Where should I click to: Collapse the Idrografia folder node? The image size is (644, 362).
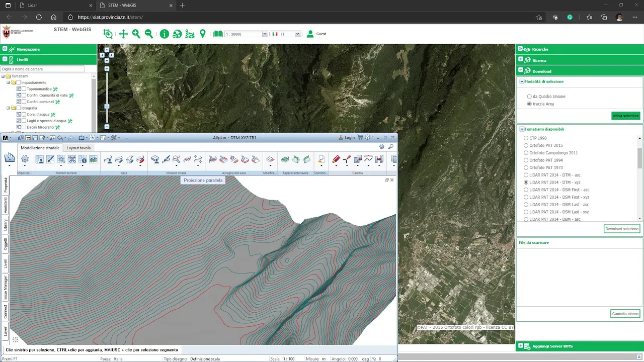8,108
